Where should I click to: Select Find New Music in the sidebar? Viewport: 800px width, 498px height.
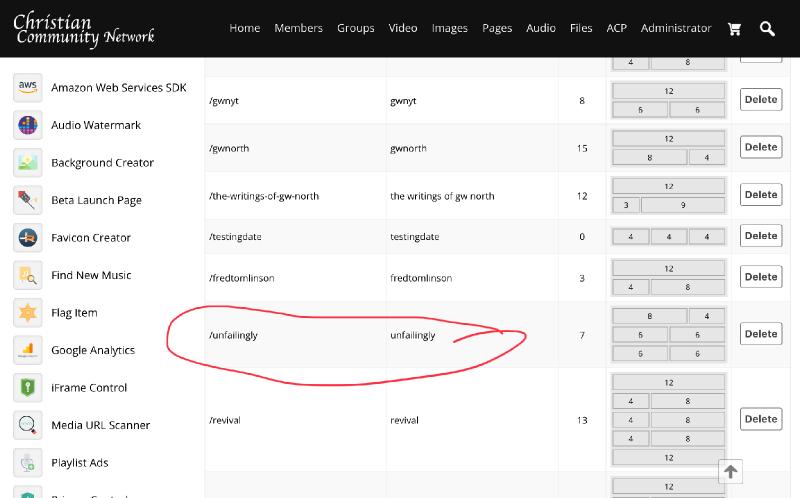91,275
